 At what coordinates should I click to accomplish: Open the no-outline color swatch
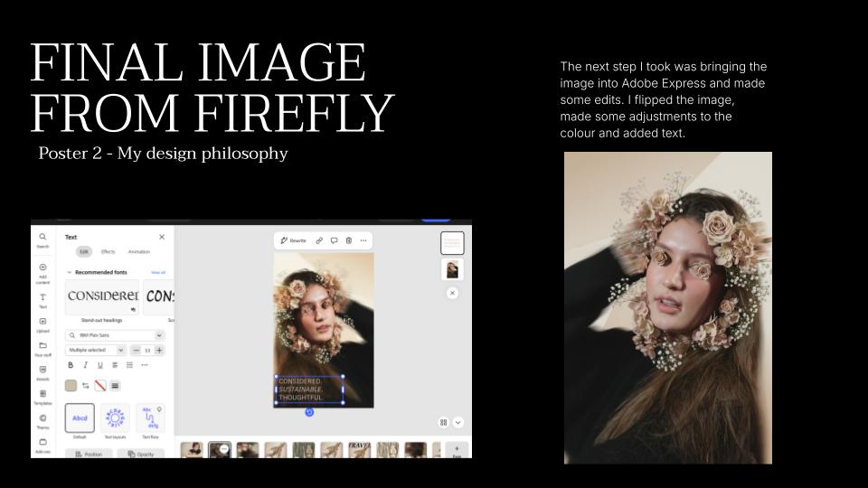(100, 386)
